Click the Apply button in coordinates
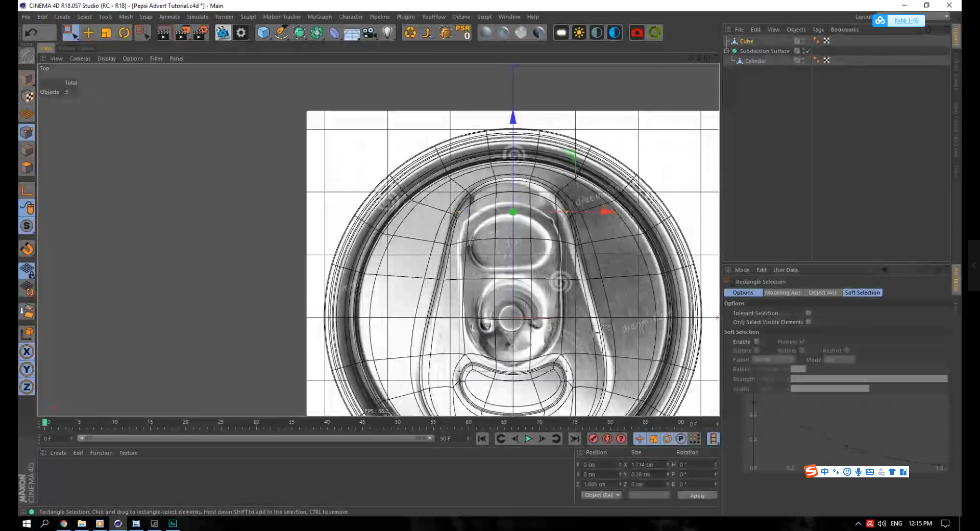 tap(697, 495)
